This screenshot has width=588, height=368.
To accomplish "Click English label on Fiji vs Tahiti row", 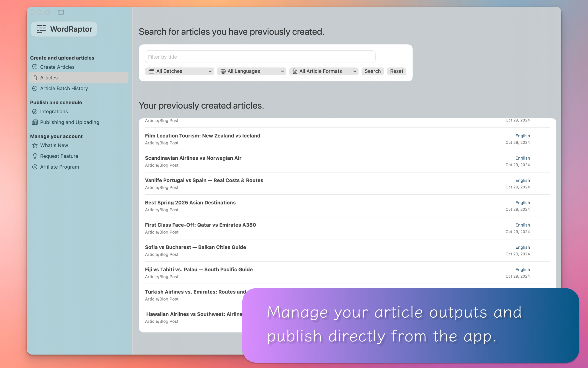I will pos(522,270).
